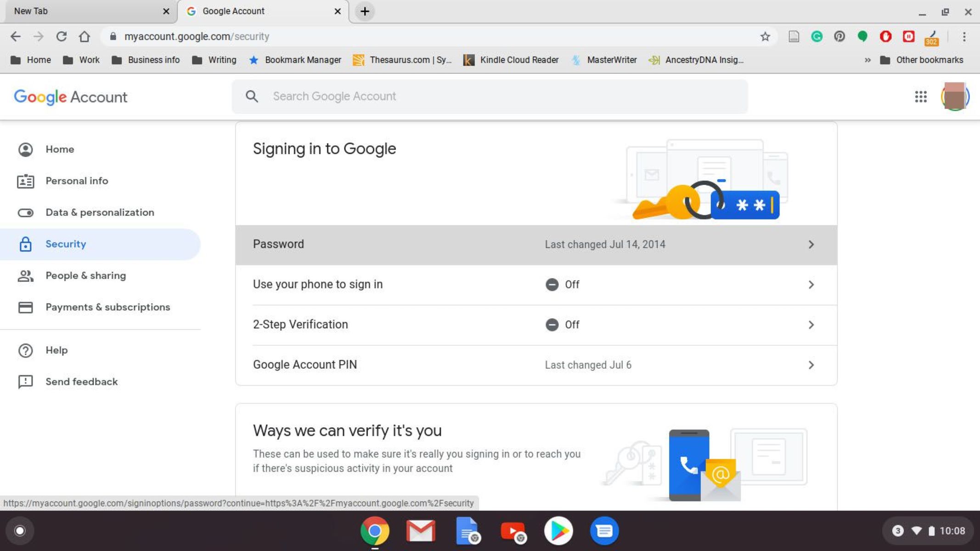Click the Google Chrome icon in taskbar
Viewport: 980px width, 551px height.
coord(375,531)
